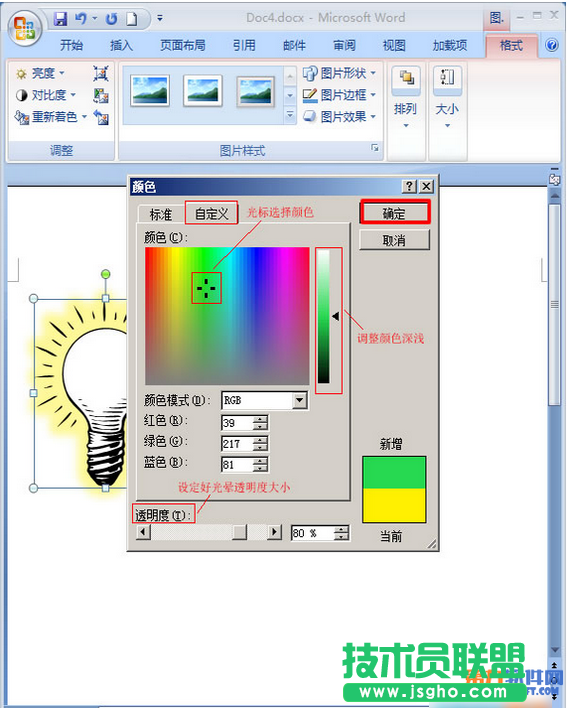Expand the picture styles gallery More arrow
The height and width of the screenshot is (708, 570).
pos(290,115)
